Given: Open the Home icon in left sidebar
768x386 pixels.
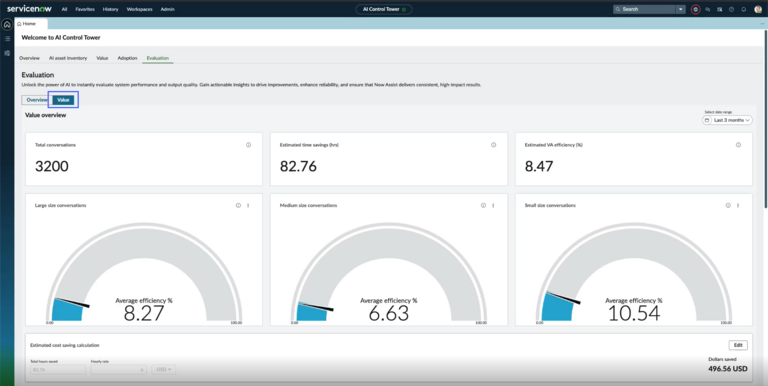Looking at the screenshot, I should pyautogui.click(x=7, y=24).
